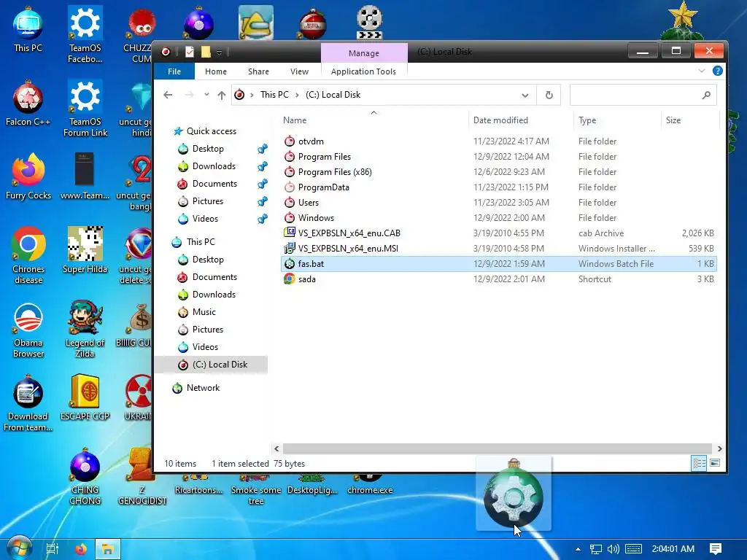Open address bar history dropdown arrow
Viewport: 747px width, 560px height.
coord(525,96)
